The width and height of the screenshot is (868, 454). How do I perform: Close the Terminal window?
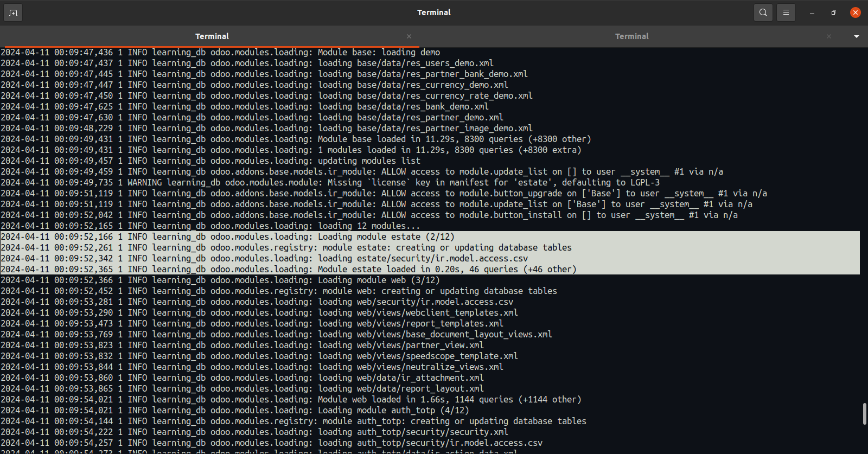[x=856, y=12]
